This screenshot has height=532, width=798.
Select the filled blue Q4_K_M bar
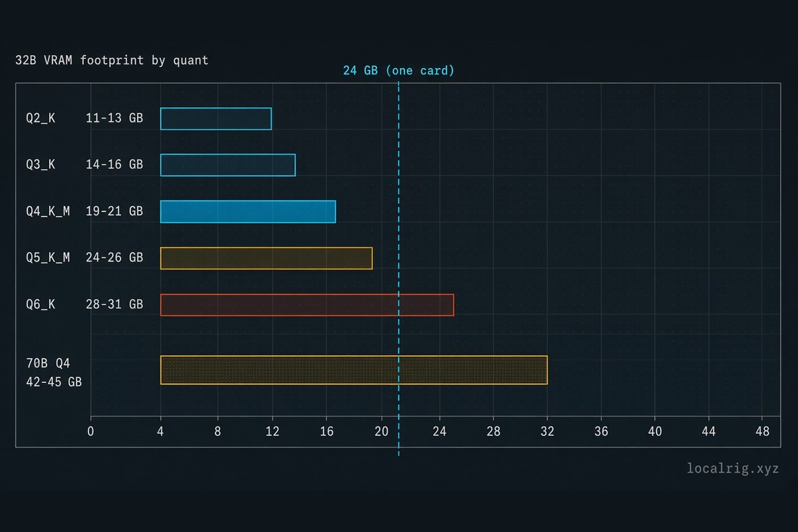[248, 211]
